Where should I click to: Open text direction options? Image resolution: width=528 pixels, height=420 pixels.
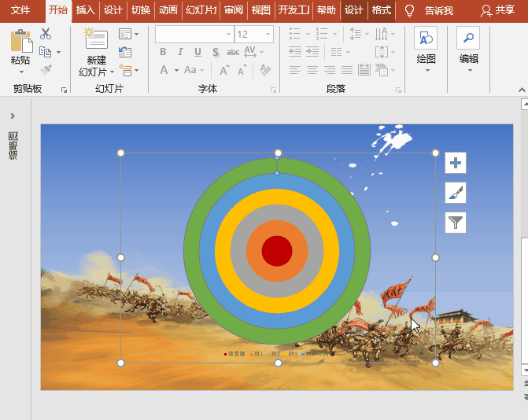click(x=385, y=34)
